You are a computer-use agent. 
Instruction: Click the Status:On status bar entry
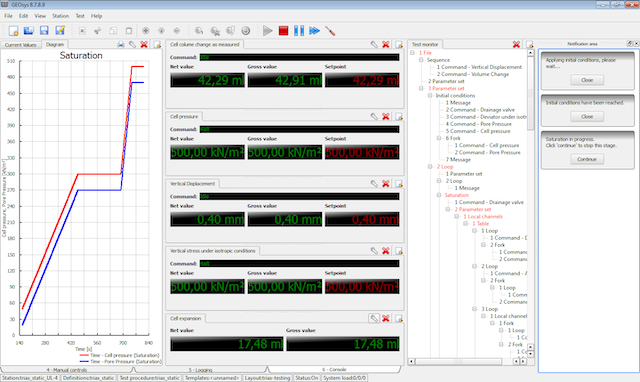pos(307,378)
